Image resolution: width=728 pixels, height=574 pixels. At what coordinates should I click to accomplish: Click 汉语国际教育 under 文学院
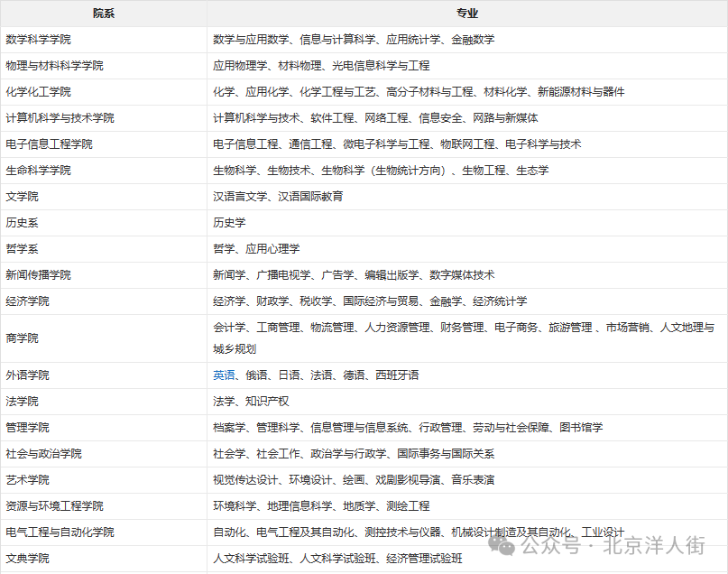(307, 196)
